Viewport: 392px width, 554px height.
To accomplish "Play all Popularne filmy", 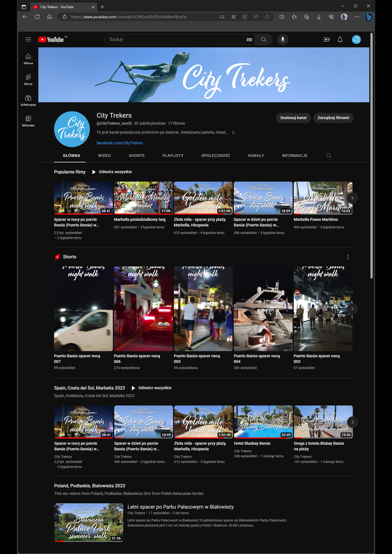I will [x=112, y=172].
